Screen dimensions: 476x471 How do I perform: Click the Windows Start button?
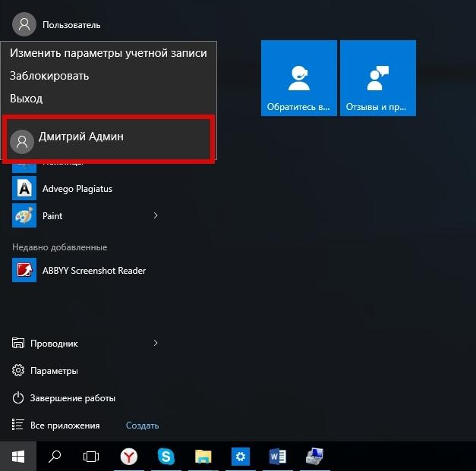click(x=18, y=456)
